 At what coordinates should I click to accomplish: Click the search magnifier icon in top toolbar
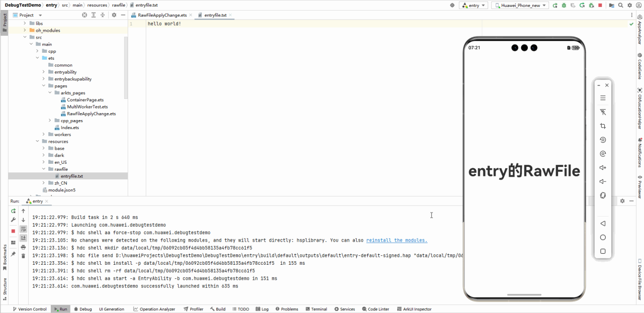pos(620,5)
